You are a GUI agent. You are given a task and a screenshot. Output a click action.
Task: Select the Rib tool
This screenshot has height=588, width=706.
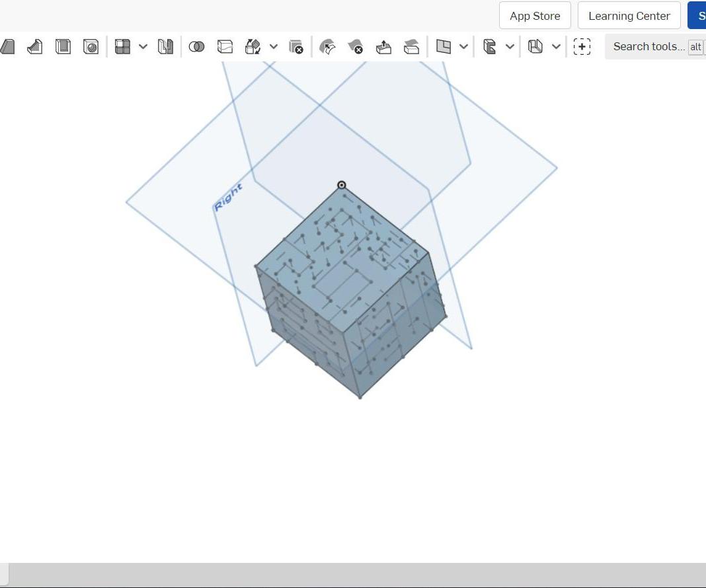tap(34, 46)
